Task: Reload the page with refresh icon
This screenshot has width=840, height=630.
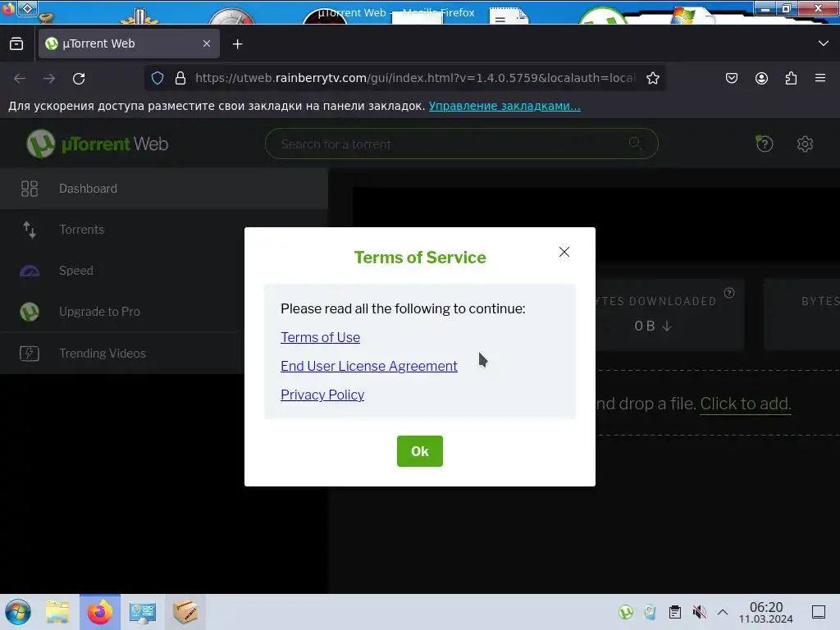Action: (79, 78)
